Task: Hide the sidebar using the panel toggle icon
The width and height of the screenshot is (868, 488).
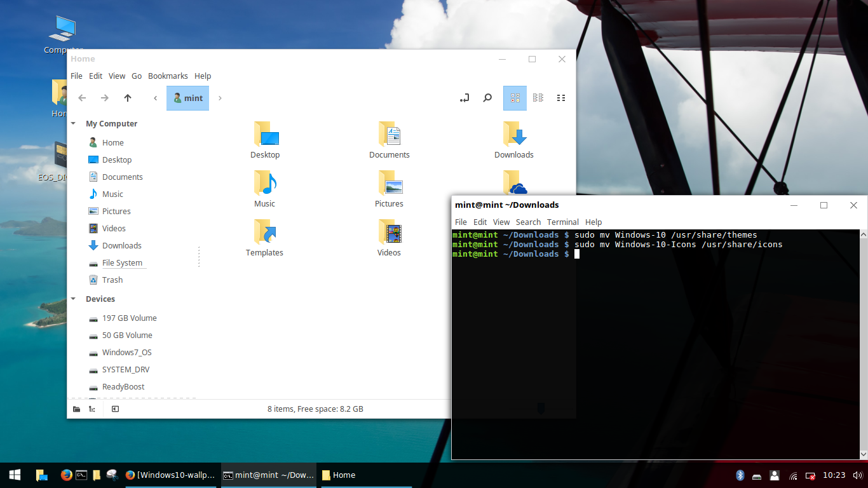Action: (x=115, y=409)
